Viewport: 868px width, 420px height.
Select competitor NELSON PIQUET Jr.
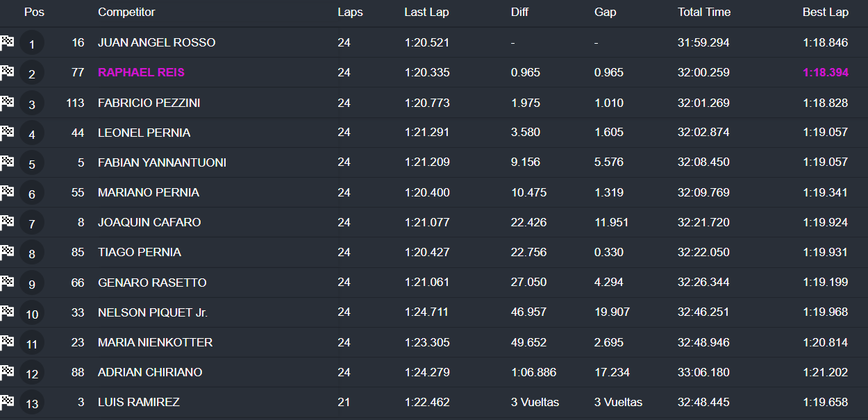coord(152,312)
